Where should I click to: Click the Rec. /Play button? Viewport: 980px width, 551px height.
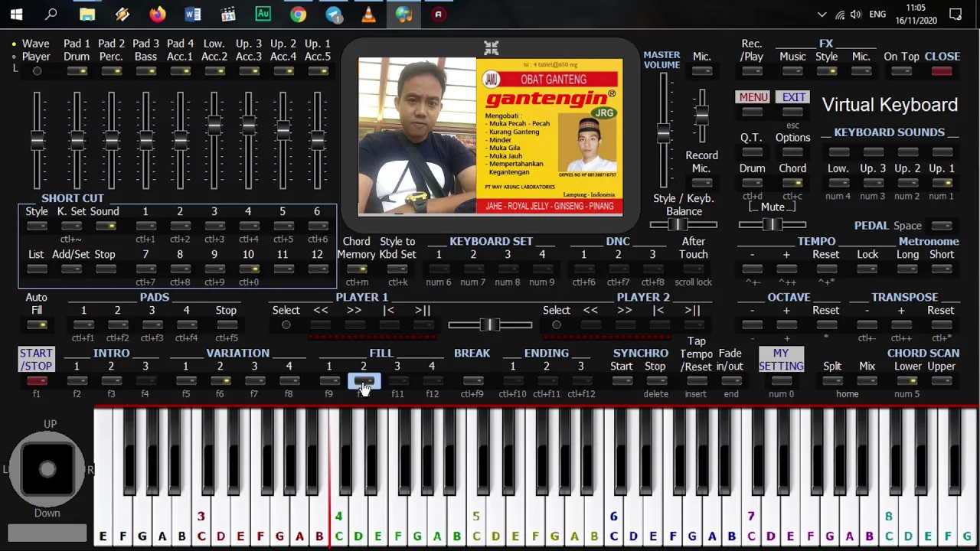(x=752, y=71)
